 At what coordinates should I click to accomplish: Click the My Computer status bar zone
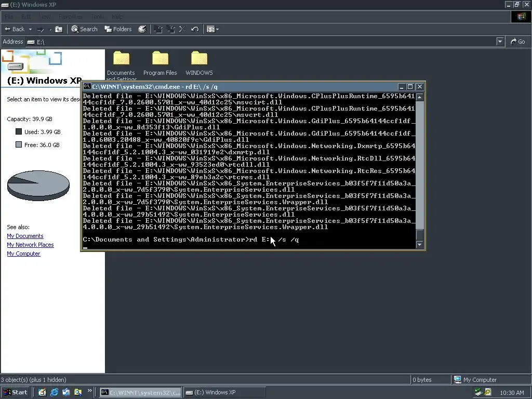pos(491,380)
